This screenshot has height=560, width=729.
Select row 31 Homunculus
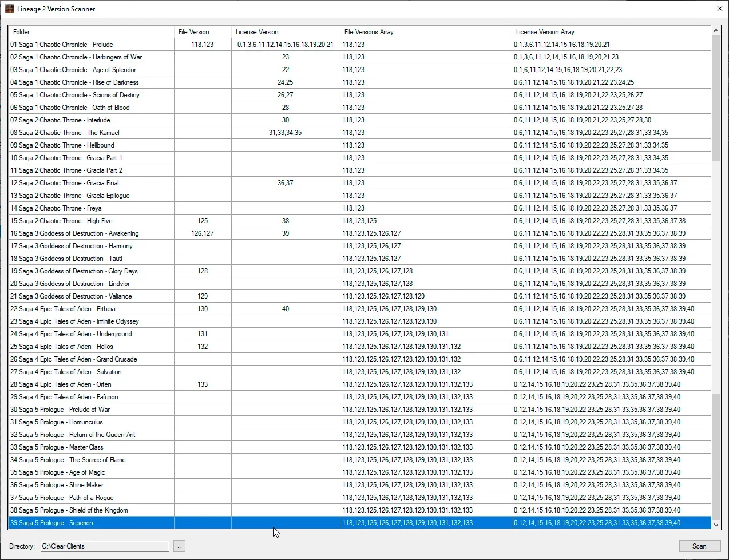(x=359, y=422)
